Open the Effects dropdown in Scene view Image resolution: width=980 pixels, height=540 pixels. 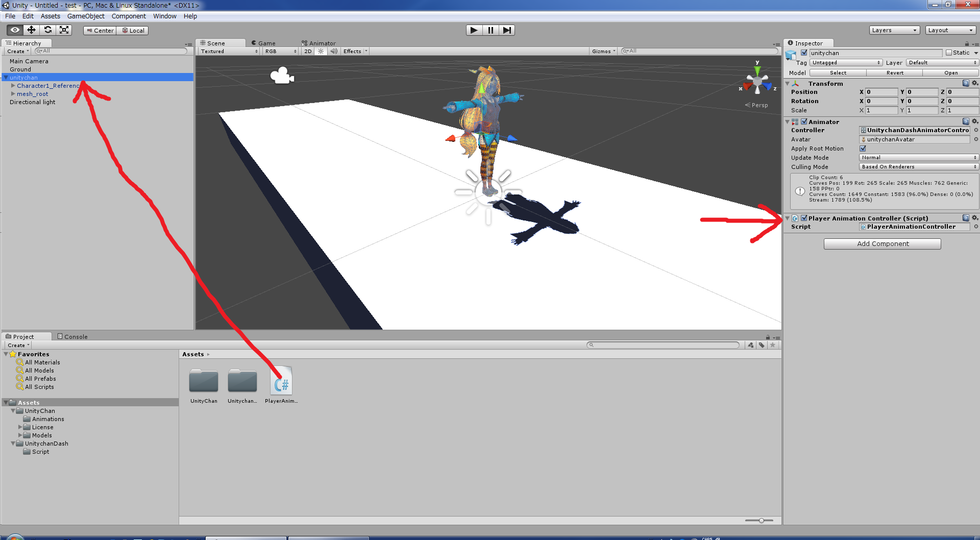[355, 52]
